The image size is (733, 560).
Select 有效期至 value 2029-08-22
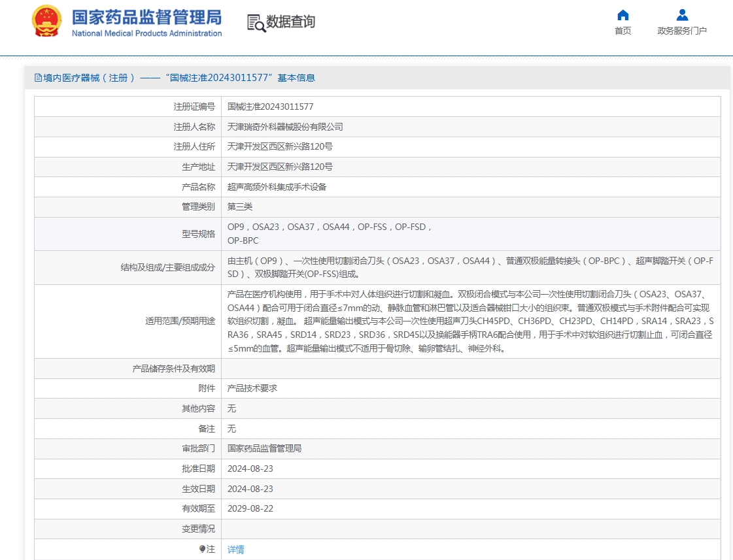point(250,508)
